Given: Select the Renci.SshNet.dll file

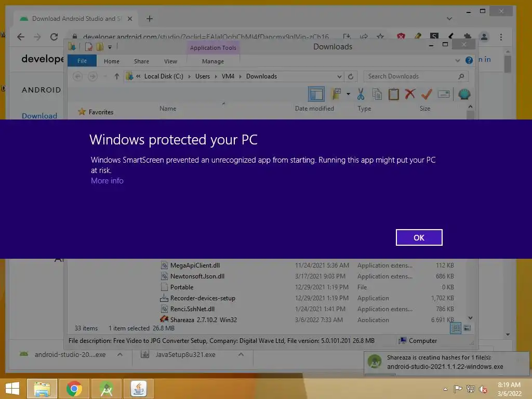Looking at the screenshot, I should [192, 309].
